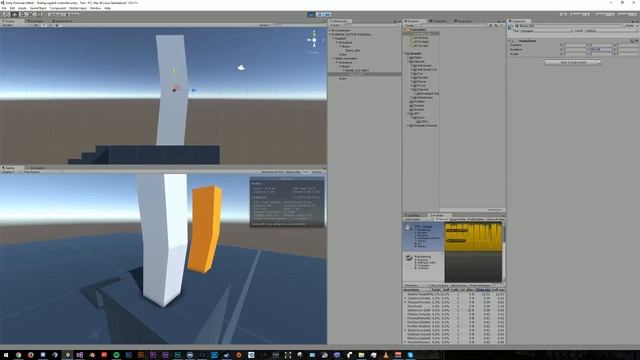Toggle Stats overlay in Game view
Screen dimensions: 640x360
coord(306,172)
